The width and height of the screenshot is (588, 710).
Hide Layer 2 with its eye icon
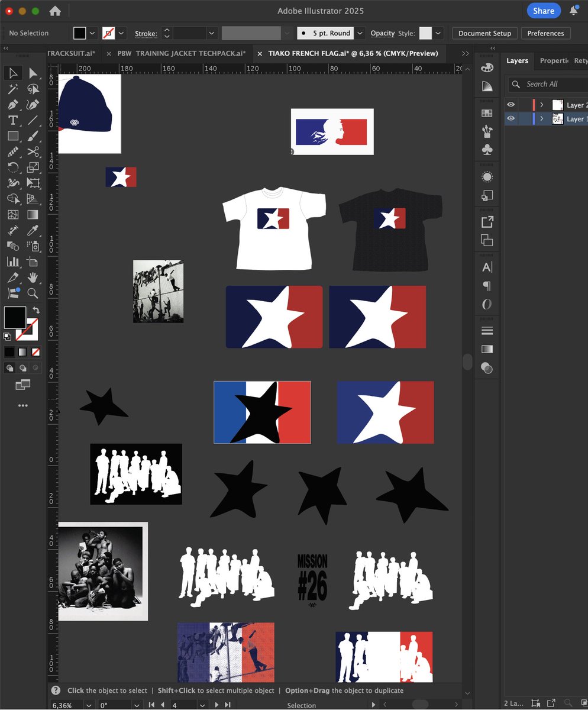[x=511, y=105]
